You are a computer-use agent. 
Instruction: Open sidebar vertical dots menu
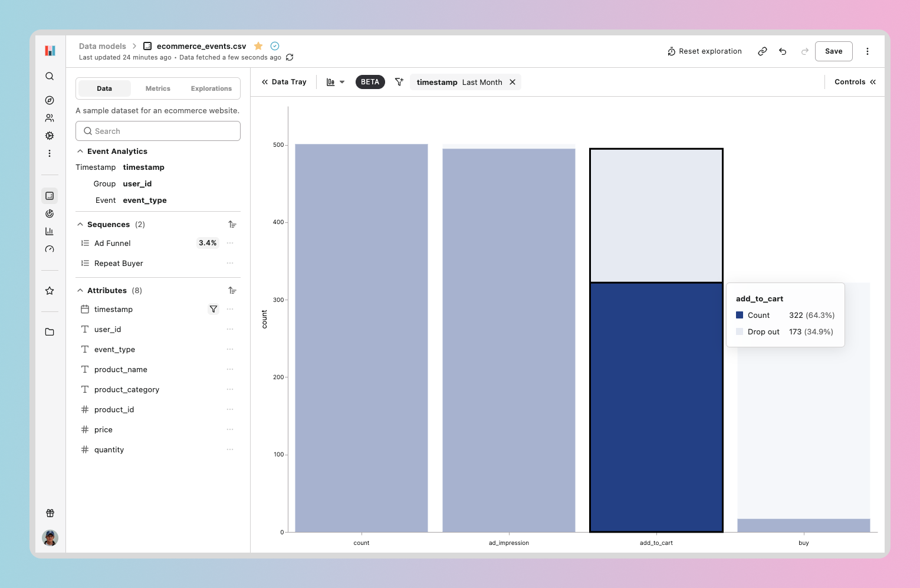50,153
